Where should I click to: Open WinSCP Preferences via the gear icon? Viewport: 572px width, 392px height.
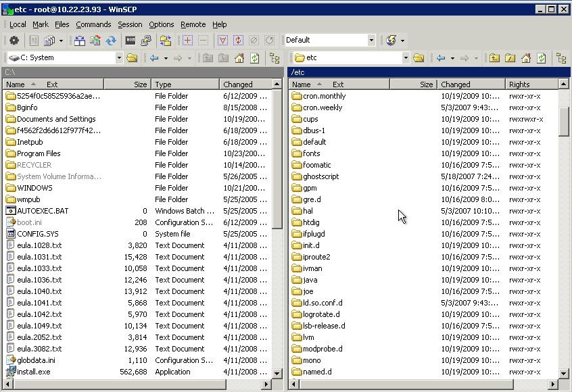tap(14, 41)
